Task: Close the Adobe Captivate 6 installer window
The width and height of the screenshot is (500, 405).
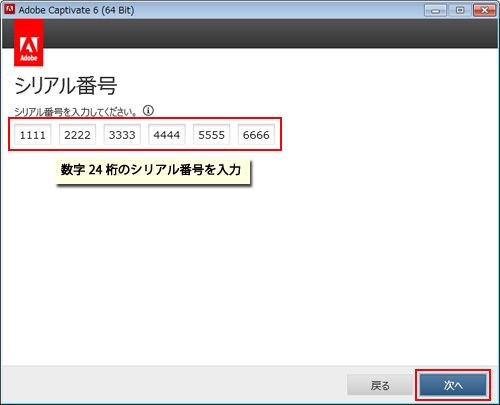Action: tap(484, 10)
